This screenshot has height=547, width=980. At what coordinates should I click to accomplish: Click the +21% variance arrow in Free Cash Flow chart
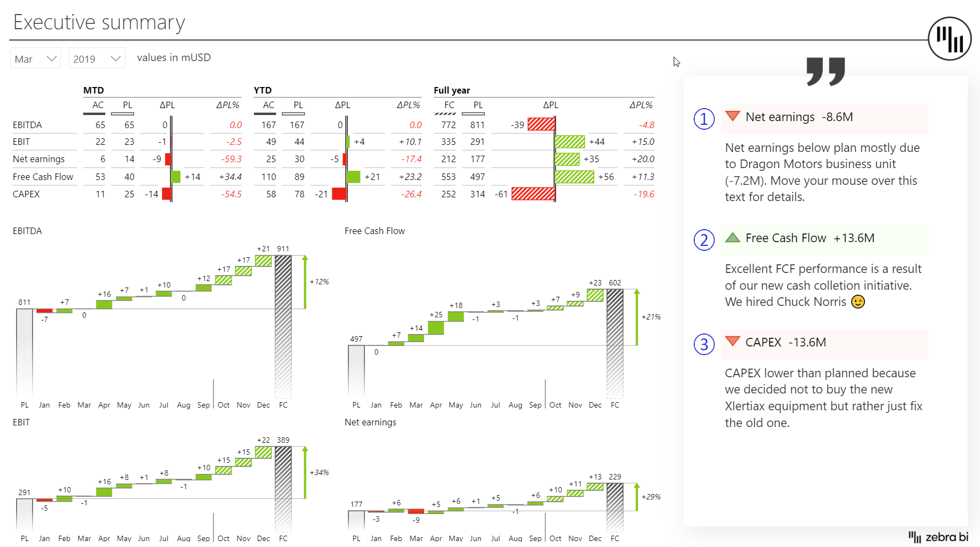pyautogui.click(x=637, y=316)
